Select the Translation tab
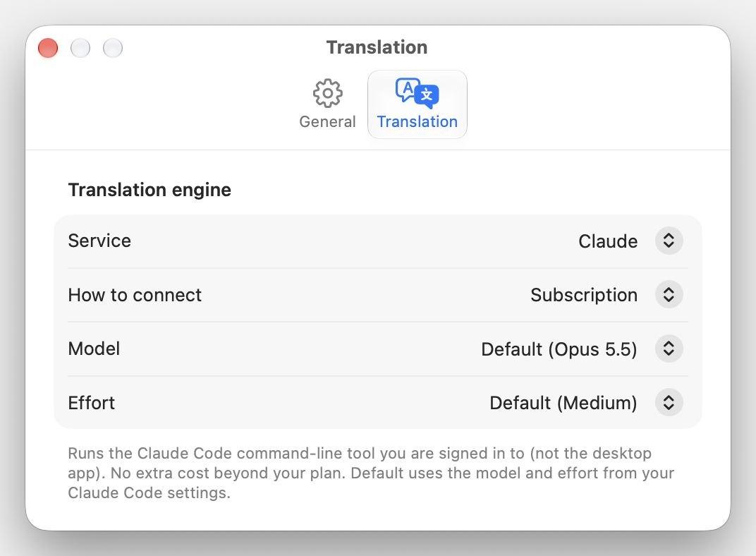756x556 pixels. coord(417,104)
